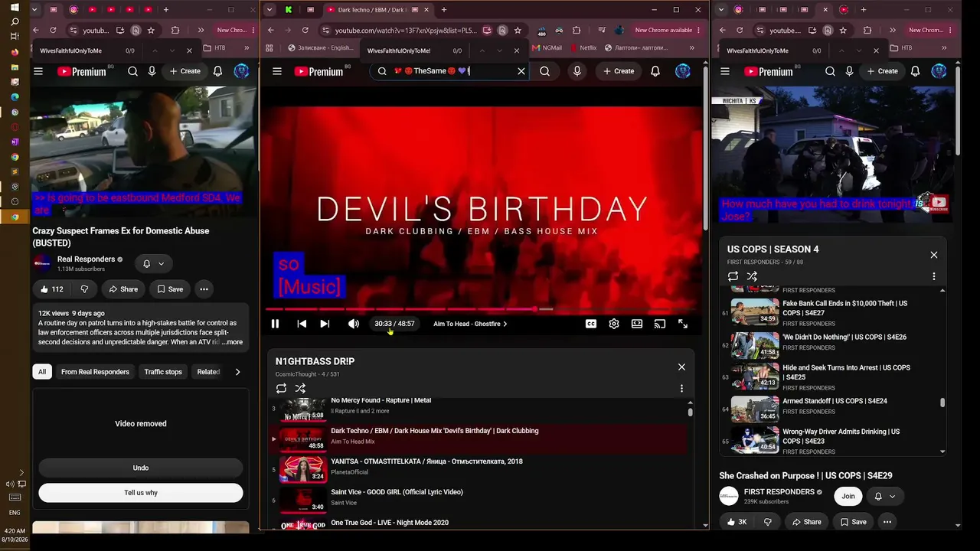980x551 pixels.
Task: Open N1GHTBASS DR!P playlist options menu
Action: (681, 388)
